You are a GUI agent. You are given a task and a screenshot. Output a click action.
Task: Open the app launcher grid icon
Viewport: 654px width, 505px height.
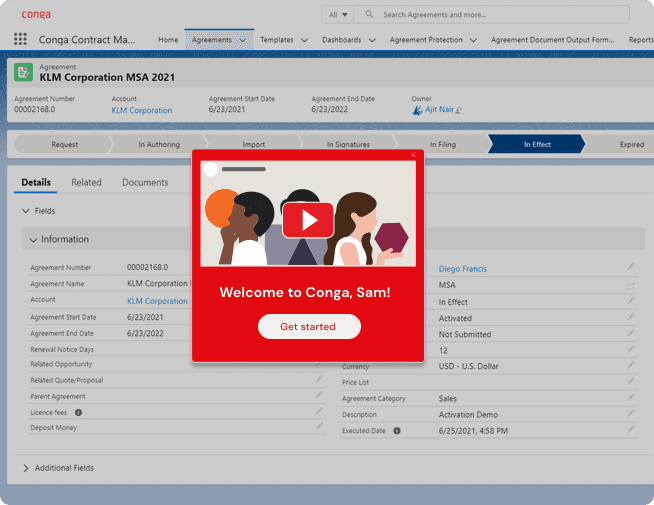coord(20,39)
